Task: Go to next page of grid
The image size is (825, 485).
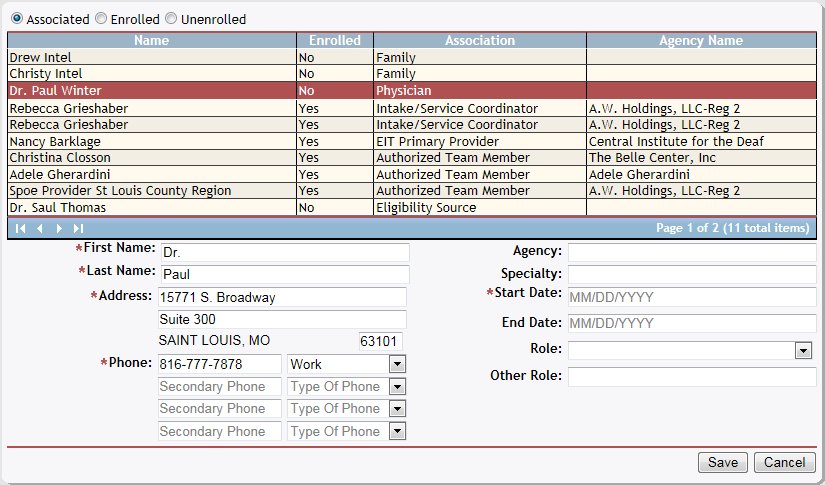Action: click(59, 228)
